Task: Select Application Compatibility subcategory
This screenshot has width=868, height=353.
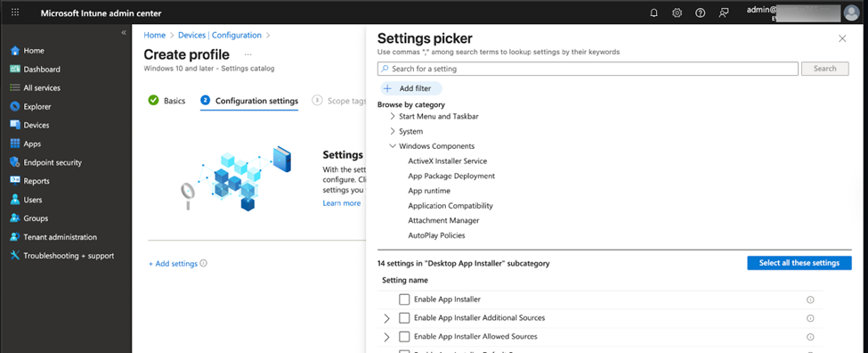Action: tap(450, 206)
